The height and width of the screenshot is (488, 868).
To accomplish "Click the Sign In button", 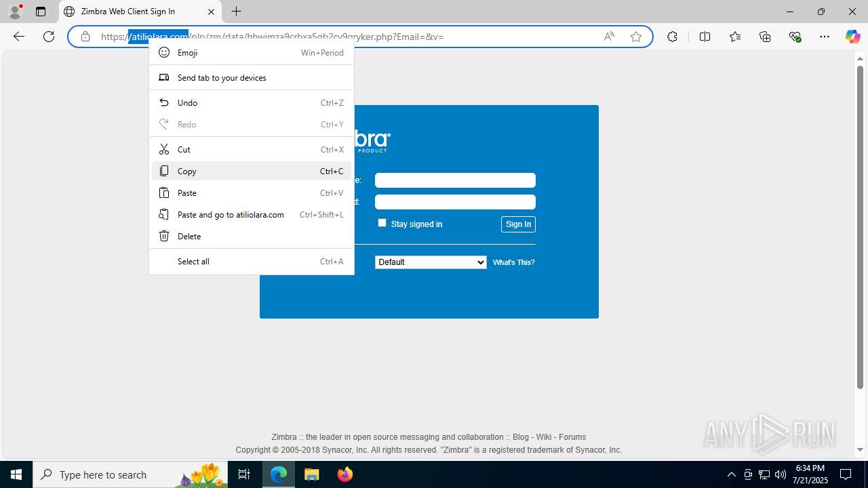I will coord(518,224).
